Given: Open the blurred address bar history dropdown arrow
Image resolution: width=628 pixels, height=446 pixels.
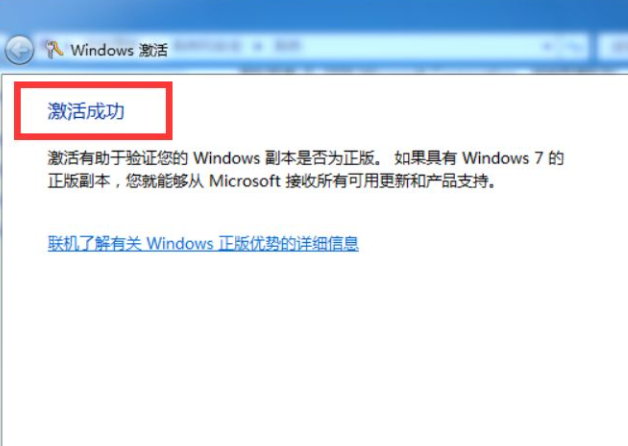Looking at the screenshot, I should pyautogui.click(x=548, y=48).
